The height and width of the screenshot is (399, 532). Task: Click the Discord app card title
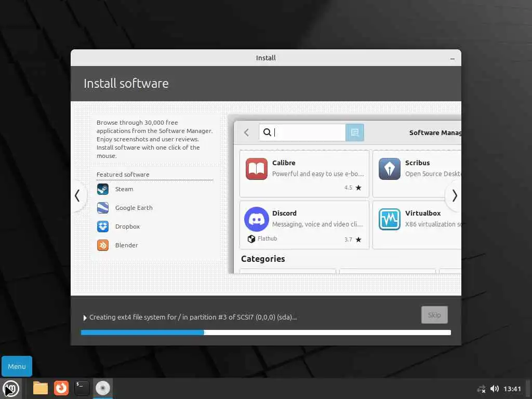pos(284,213)
